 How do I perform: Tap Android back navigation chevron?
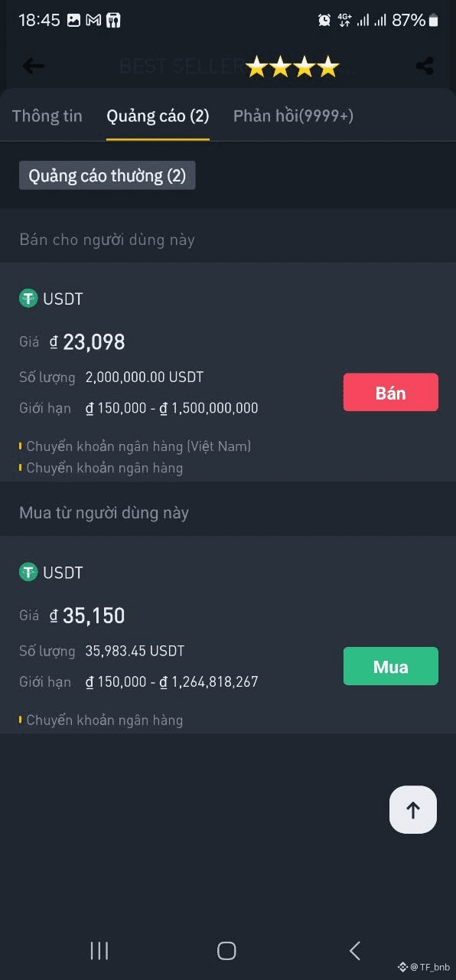click(x=354, y=950)
